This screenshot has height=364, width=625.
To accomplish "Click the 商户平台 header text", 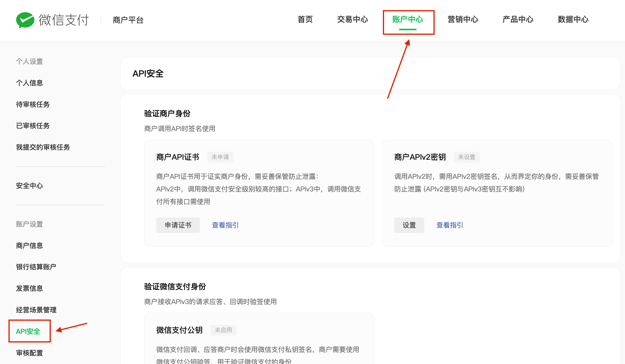I will tap(128, 20).
